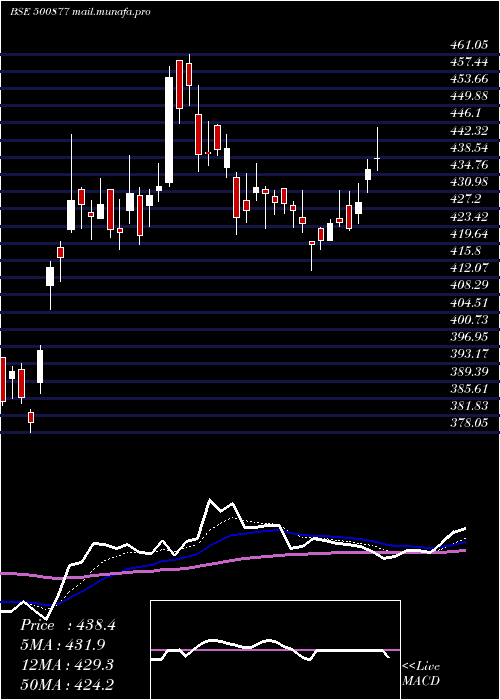Click the 393.17 price axis label
Image resolution: width=500 pixels, height=700 pixels.
(469, 354)
